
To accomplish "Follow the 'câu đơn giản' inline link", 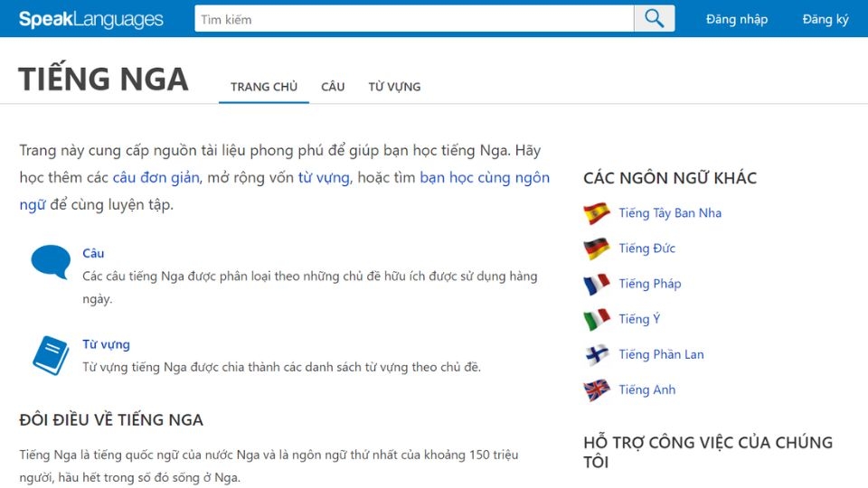I will (x=156, y=178).
